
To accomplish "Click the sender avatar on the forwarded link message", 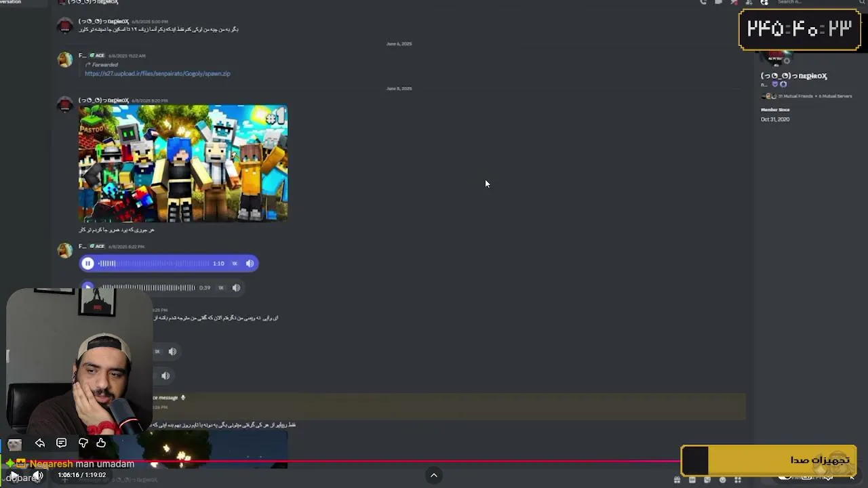I will pyautogui.click(x=65, y=60).
